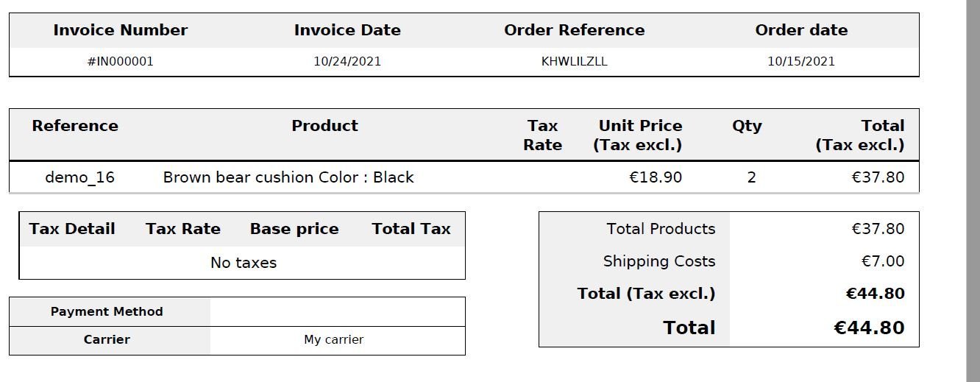The image size is (980, 382).
Task: Click the Tax Detail column header
Action: 72,229
